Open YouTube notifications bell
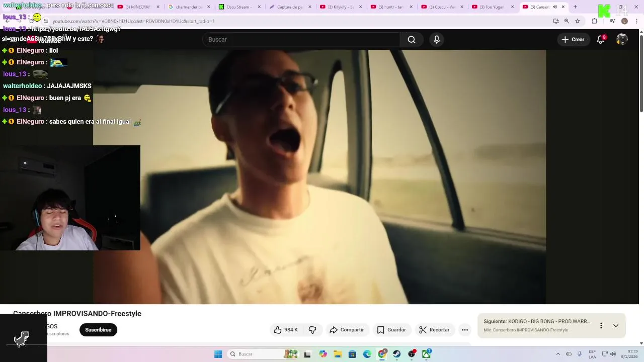644x362 pixels. coord(600,40)
